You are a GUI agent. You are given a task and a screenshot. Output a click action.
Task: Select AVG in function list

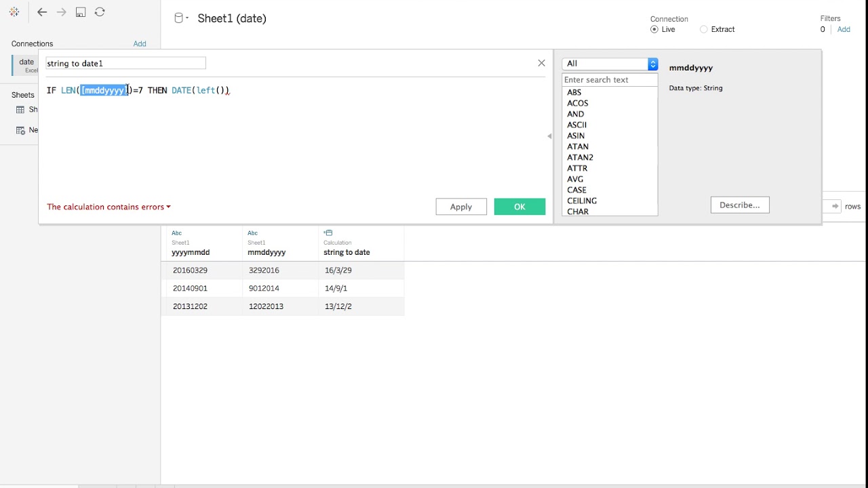pos(575,179)
